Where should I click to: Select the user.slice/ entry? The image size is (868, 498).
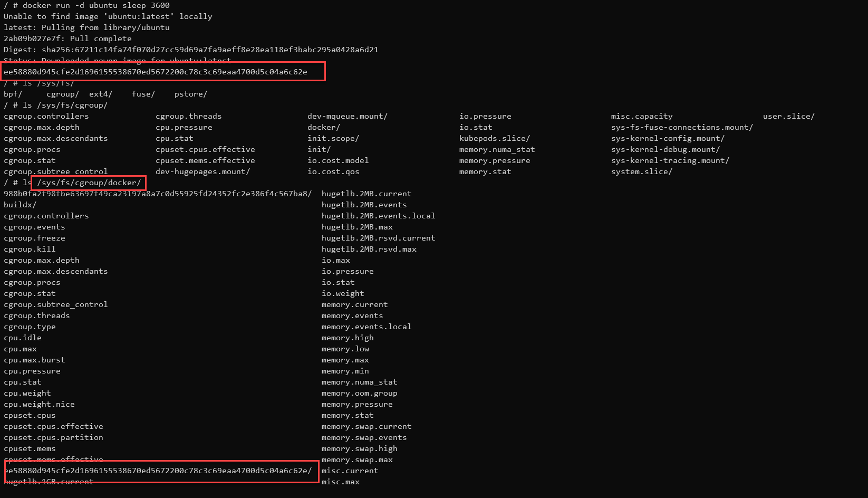point(788,116)
